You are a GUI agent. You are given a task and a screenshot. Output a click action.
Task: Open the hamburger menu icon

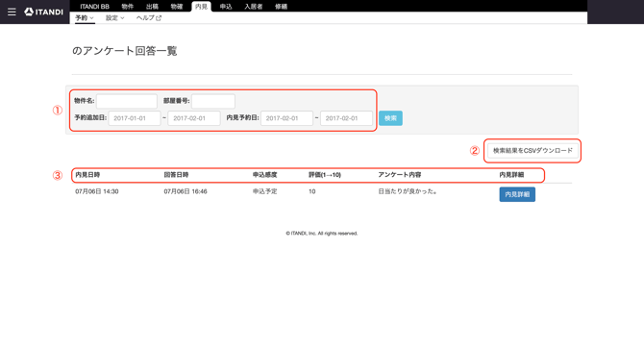click(12, 12)
